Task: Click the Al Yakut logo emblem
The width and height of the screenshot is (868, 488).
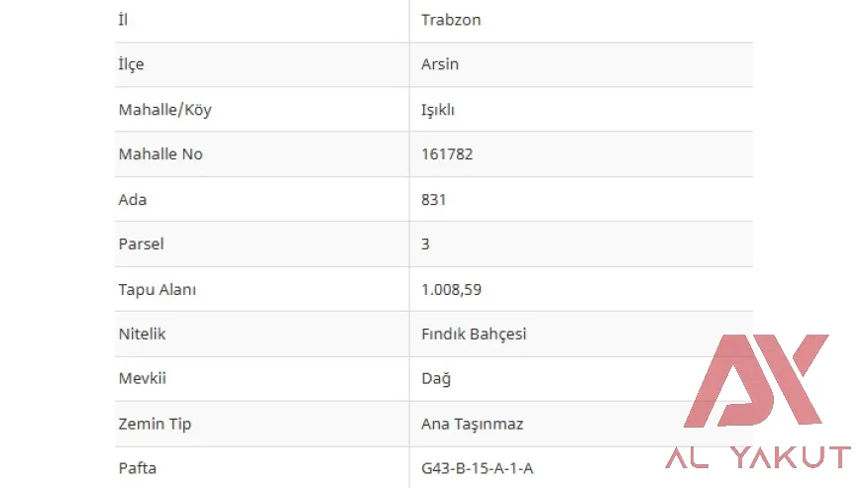Action: (757, 382)
